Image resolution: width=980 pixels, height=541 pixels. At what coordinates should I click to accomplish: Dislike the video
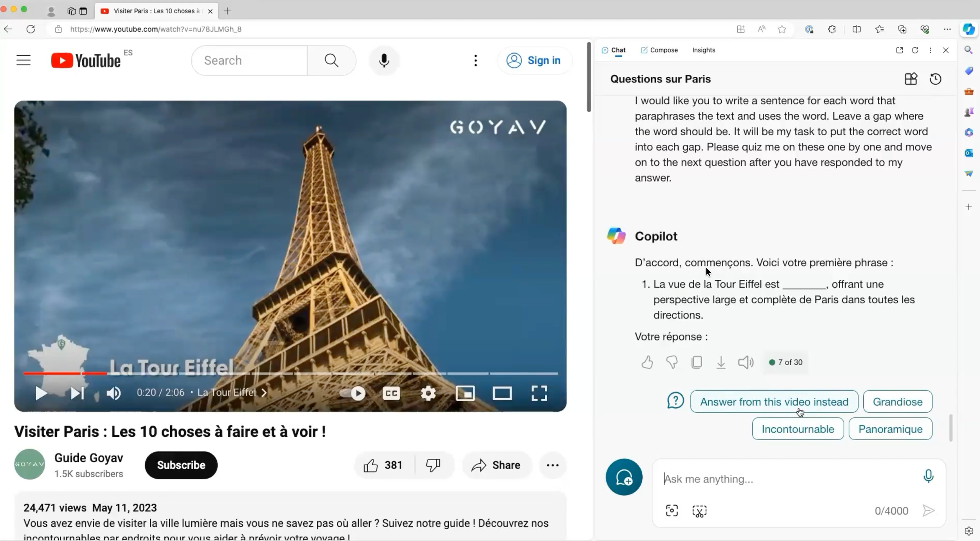coord(434,465)
